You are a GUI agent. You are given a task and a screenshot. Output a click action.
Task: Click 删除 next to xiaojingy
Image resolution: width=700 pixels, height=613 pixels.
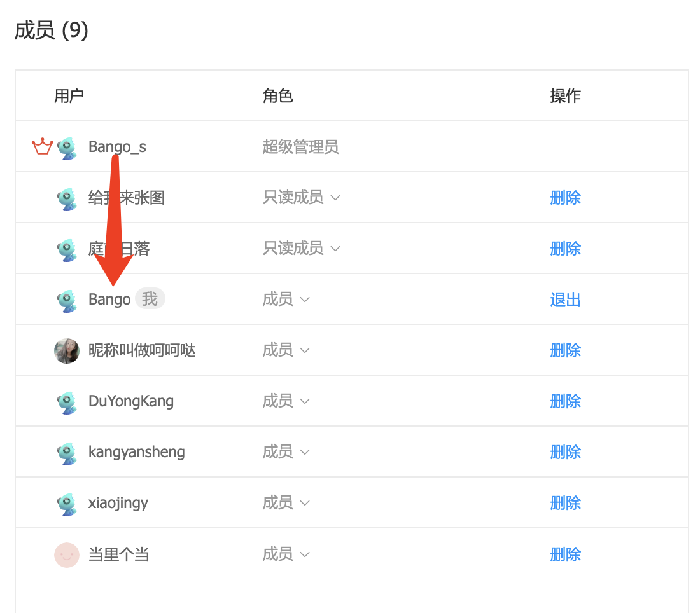pos(565,502)
